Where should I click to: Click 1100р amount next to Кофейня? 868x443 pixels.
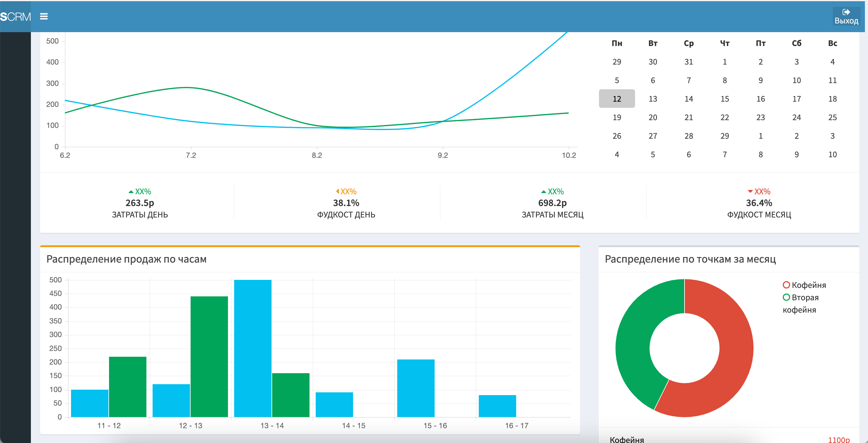838,440
